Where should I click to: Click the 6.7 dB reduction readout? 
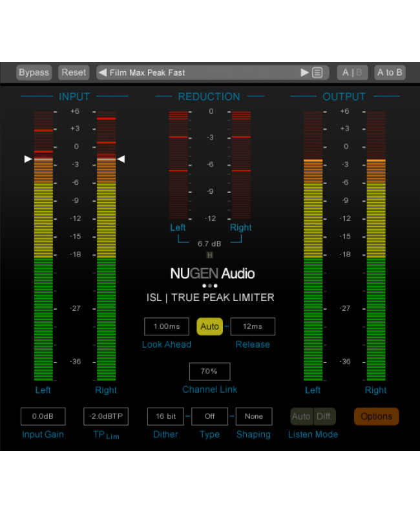tap(209, 244)
